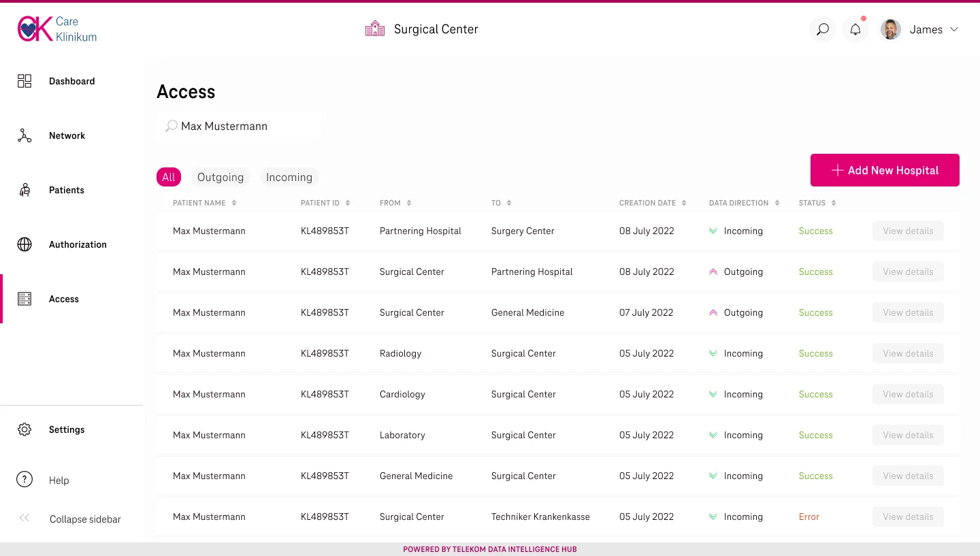Screen dimensions: 980x556
Task: Open the Authorization globe icon
Action: coord(24,244)
